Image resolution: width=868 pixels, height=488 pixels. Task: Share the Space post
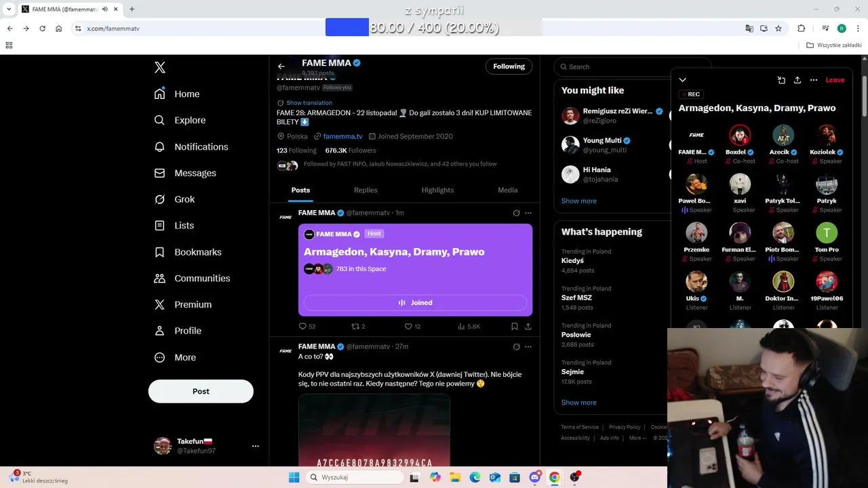click(x=528, y=326)
